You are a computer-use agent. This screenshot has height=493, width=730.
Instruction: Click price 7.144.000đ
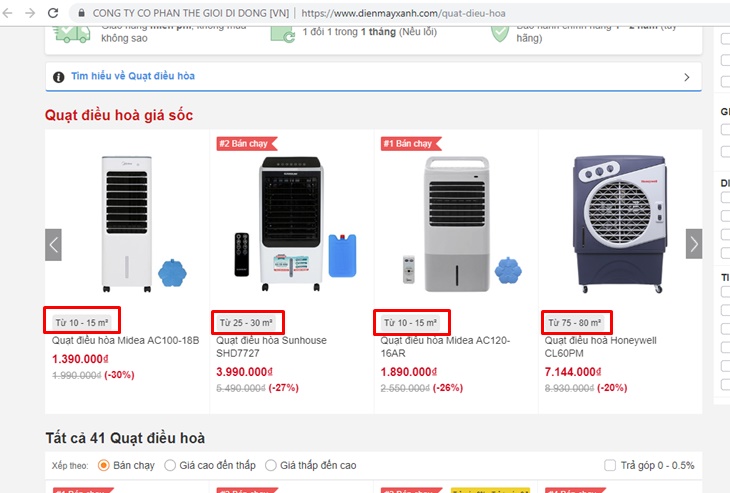[573, 372]
